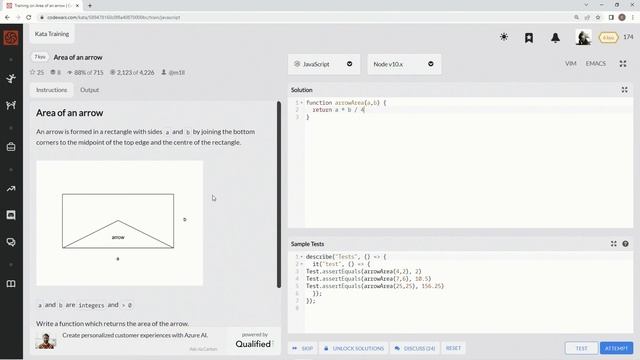The width and height of the screenshot is (640, 360).
Task: Click the instructions panel scrollbar
Action: pos(279,194)
